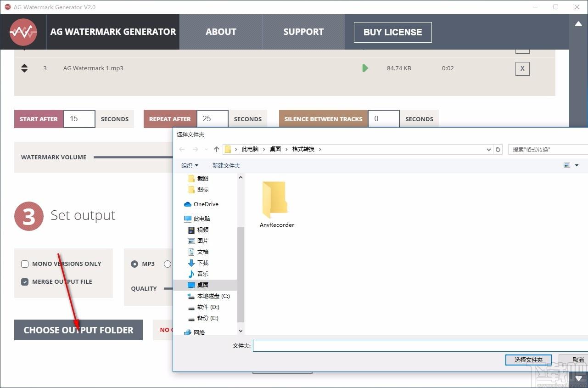Enable the Mono Versions Only checkbox
The image size is (588, 388).
25,264
